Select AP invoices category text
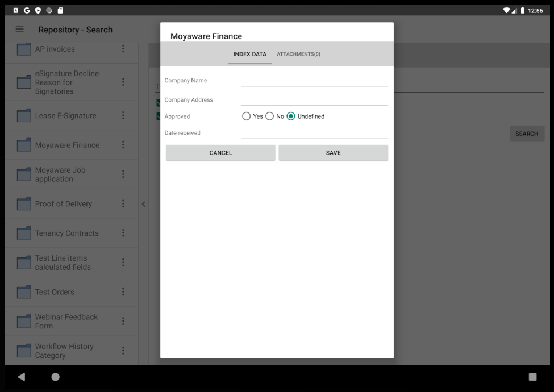 pyautogui.click(x=55, y=49)
